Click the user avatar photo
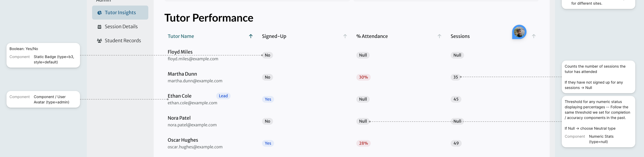 click(519, 32)
